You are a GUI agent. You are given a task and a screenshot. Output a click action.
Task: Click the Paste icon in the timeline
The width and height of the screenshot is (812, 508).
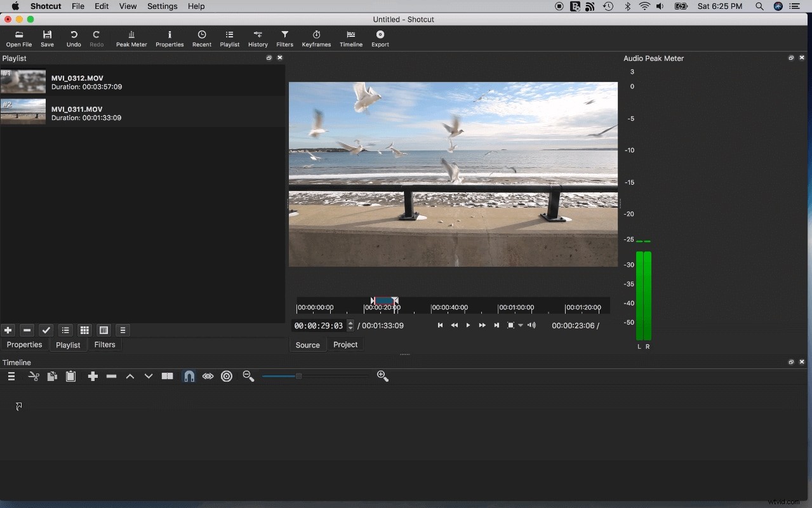tap(70, 376)
